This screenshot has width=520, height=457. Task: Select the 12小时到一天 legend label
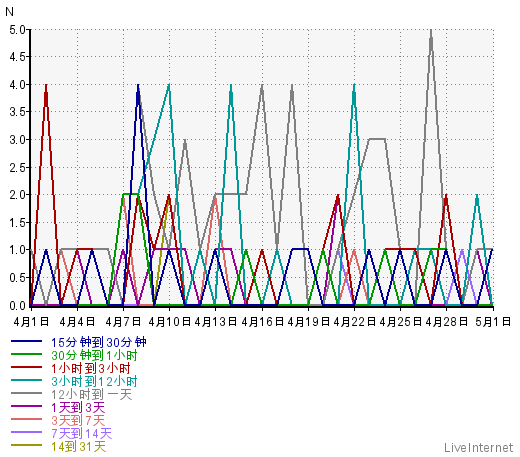tap(92, 394)
